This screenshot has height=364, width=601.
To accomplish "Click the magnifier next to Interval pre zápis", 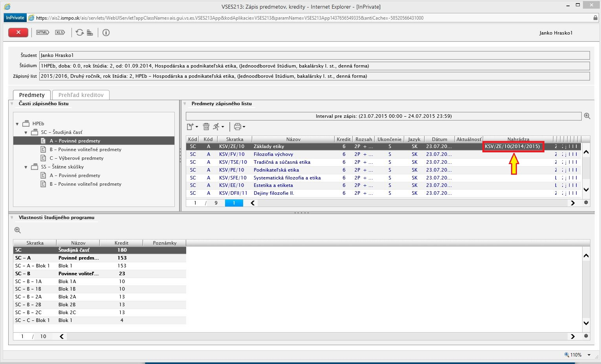I will tap(587, 116).
